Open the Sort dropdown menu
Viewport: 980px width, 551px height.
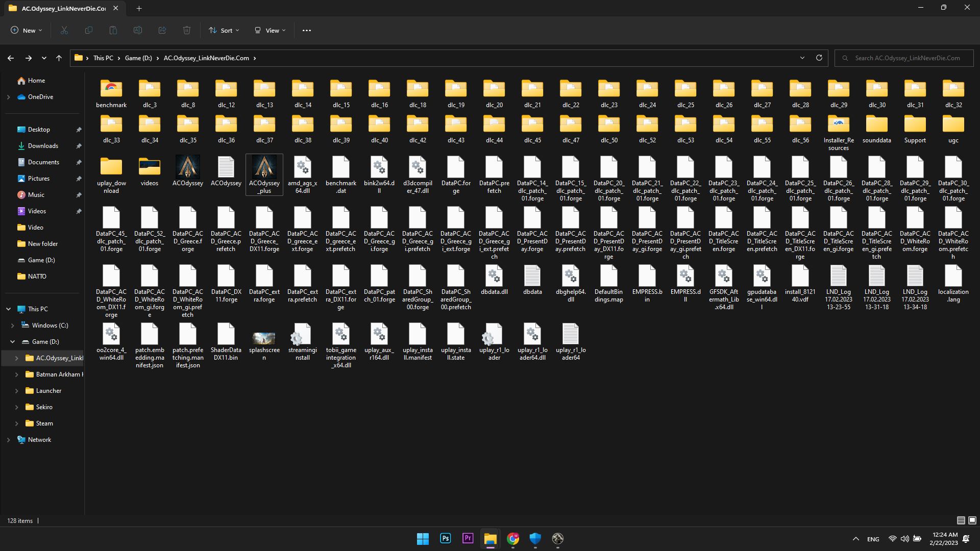click(x=224, y=31)
